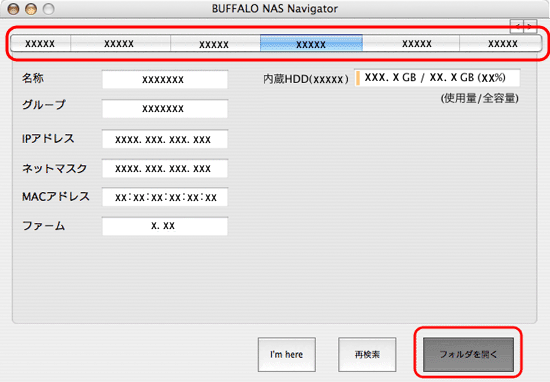
Task: Click the I'm here button
Action: point(287,354)
